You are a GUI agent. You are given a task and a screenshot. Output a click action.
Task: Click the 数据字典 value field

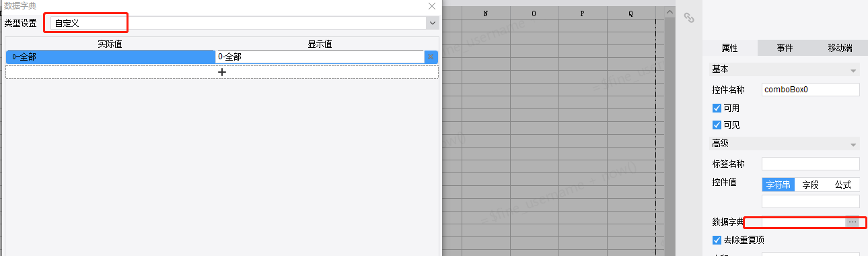tap(803, 222)
